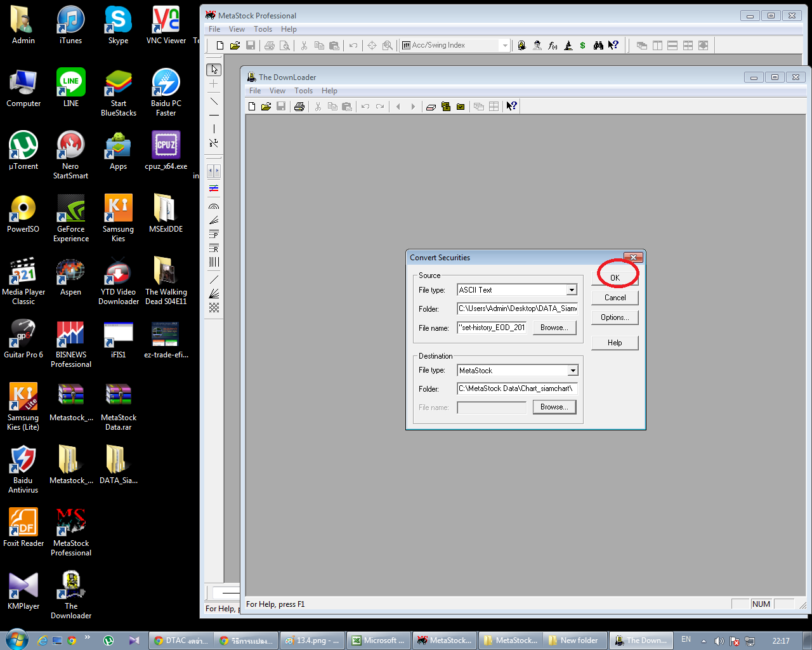The width and height of the screenshot is (812, 650).
Task: Select the cycle lines tool in the sidebar
Action: 214,262
